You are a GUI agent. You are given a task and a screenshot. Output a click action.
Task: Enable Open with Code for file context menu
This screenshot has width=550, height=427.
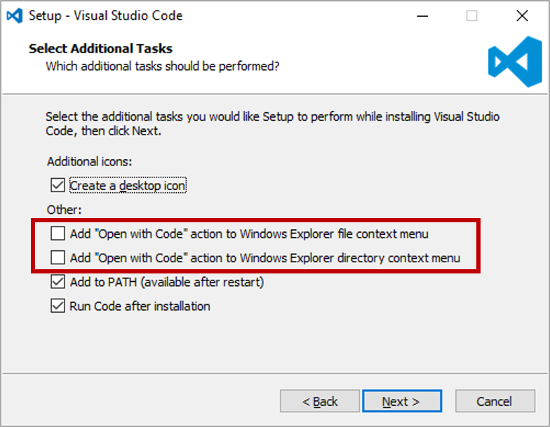click(58, 233)
